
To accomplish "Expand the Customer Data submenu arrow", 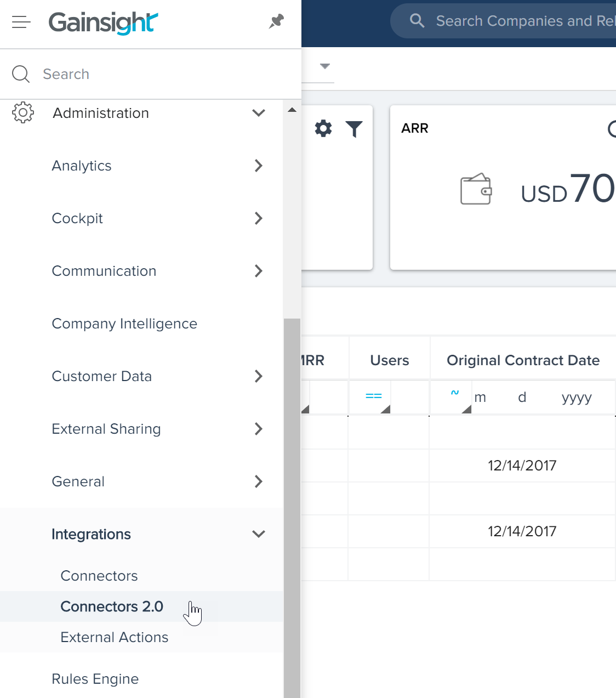I will coord(259,376).
